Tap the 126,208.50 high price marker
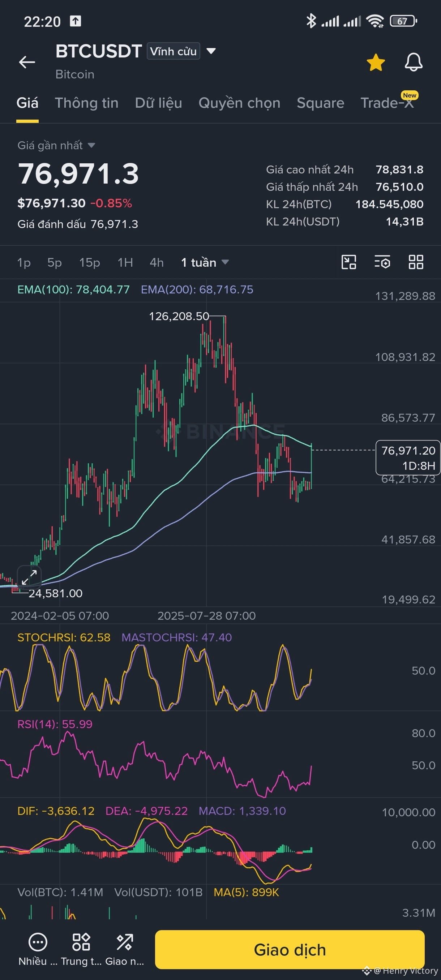The image size is (441, 980). coord(179,316)
